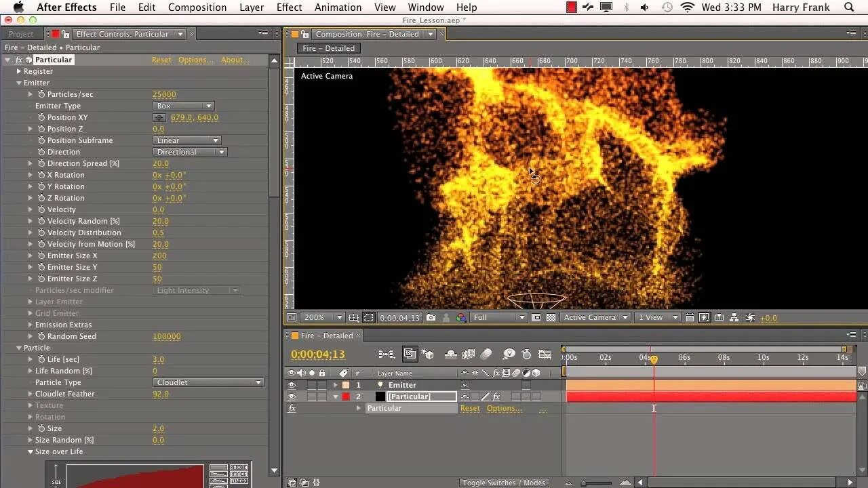Open the Composition menu

(197, 7)
